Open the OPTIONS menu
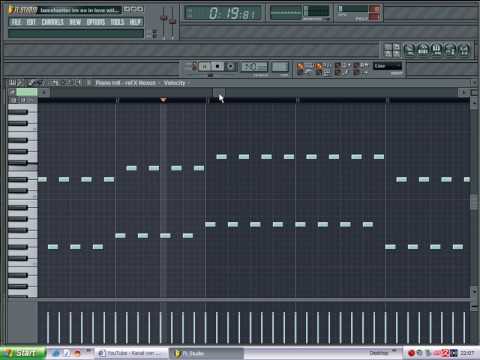 point(96,22)
